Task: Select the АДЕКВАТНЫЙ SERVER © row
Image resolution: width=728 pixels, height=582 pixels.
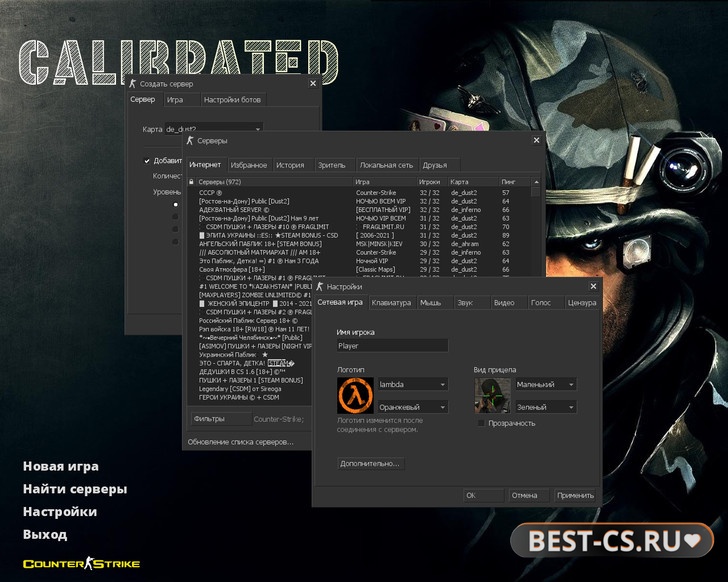Action: click(358, 210)
